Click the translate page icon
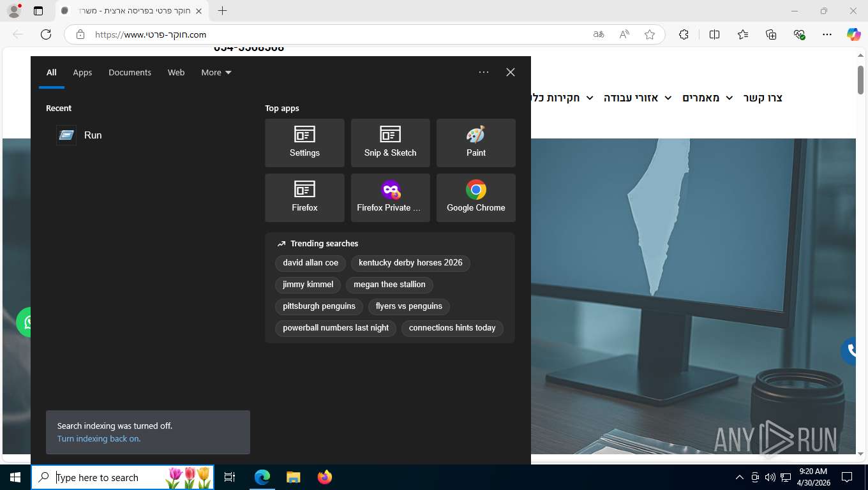The width and height of the screenshot is (868, 490). pyautogui.click(x=599, y=34)
